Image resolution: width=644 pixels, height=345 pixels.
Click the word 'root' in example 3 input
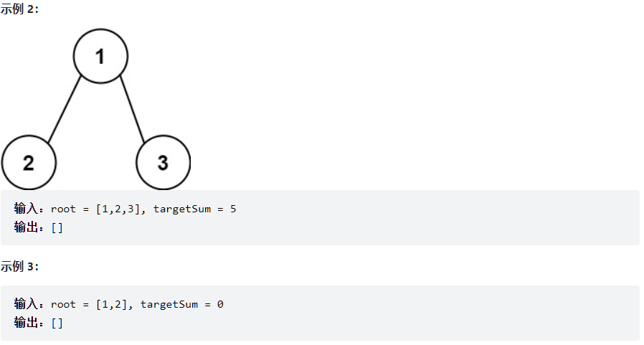(x=63, y=305)
